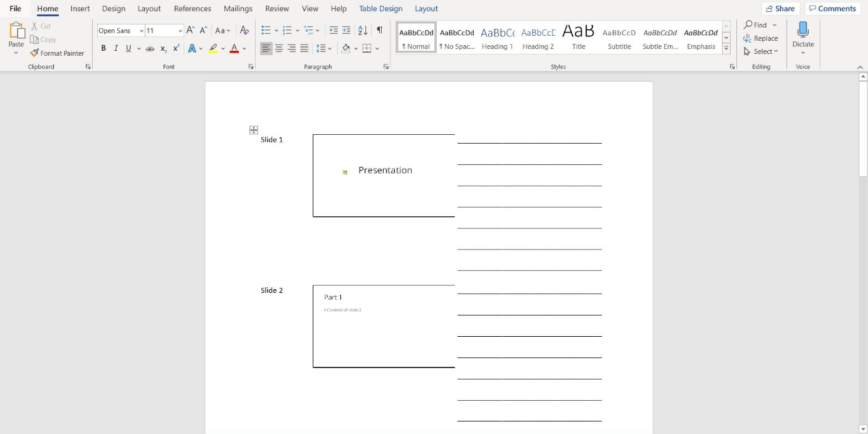Click the Share button
Image resolution: width=868 pixels, height=434 pixels.
pyautogui.click(x=780, y=8)
